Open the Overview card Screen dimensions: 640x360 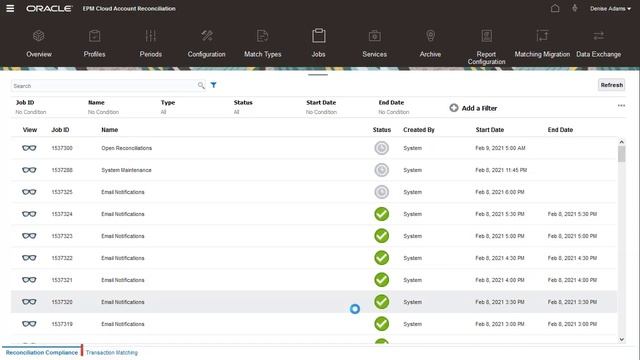[x=39, y=44]
